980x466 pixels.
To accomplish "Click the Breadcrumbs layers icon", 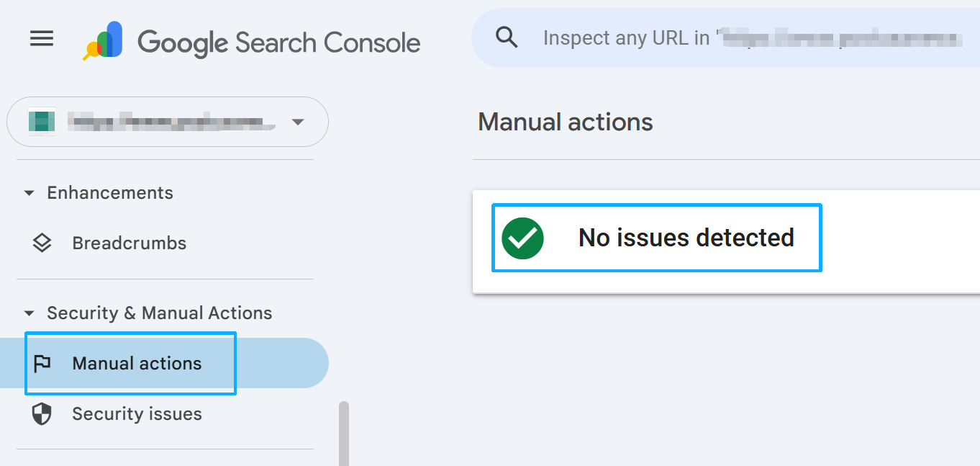I will pos(42,243).
